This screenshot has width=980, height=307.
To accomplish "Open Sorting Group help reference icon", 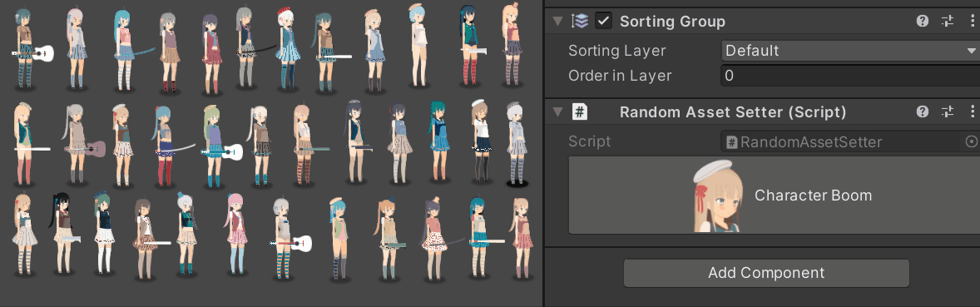I will (x=923, y=22).
